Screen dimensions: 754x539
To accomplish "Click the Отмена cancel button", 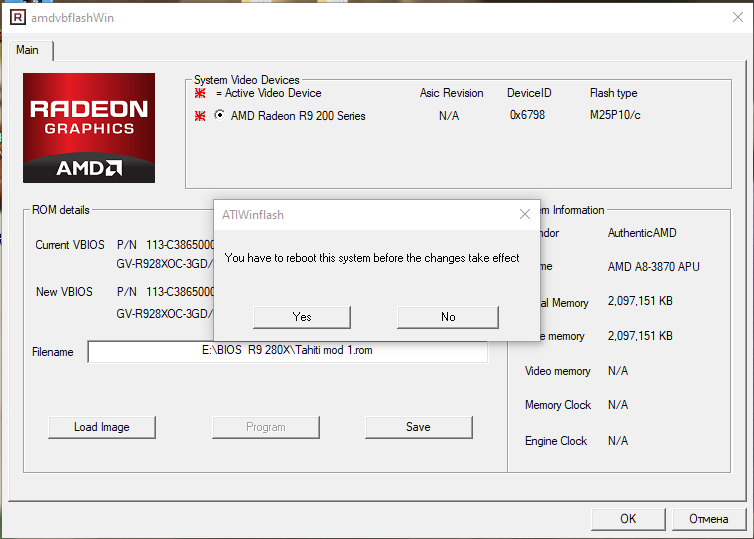I will point(709,519).
